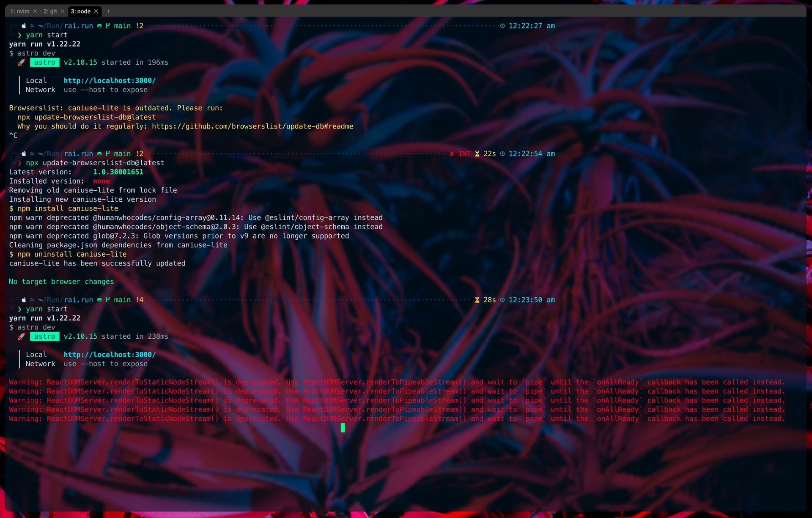Click the green terminal cursor block

[x=343, y=428]
